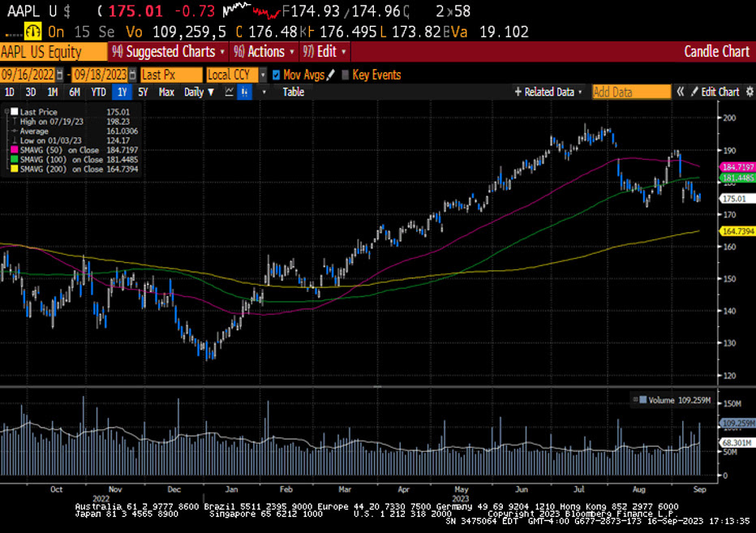Screen dimensions: 756x533
Task: Click the Add Data input field
Action: tap(631, 92)
